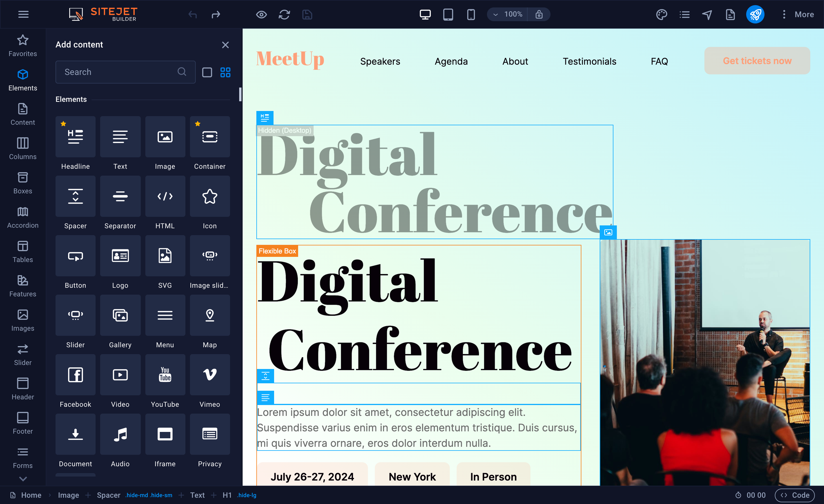
Task: Click the redo arrow icon
Action: tap(216, 14)
